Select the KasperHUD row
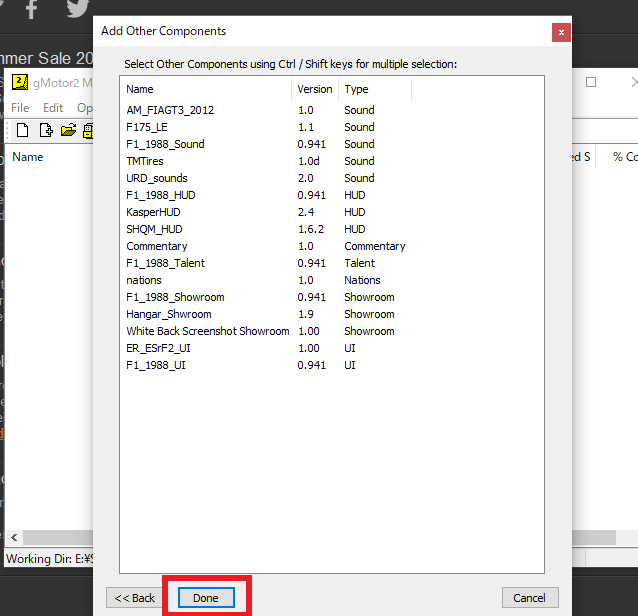The width and height of the screenshot is (638, 616). [x=153, y=212]
